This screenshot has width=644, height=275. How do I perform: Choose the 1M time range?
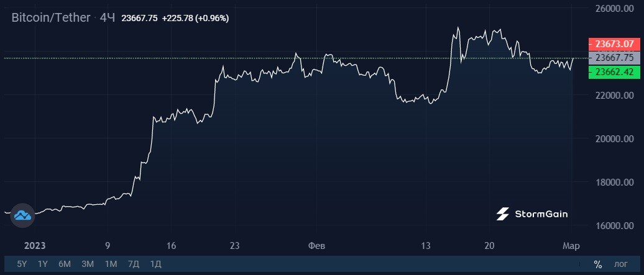pyautogui.click(x=111, y=264)
